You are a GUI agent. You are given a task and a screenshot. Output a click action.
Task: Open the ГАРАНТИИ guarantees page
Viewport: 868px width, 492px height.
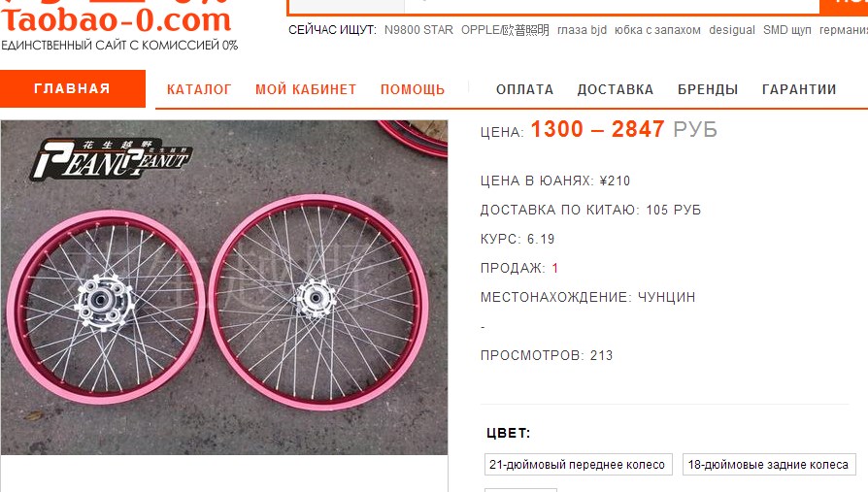[x=799, y=89]
